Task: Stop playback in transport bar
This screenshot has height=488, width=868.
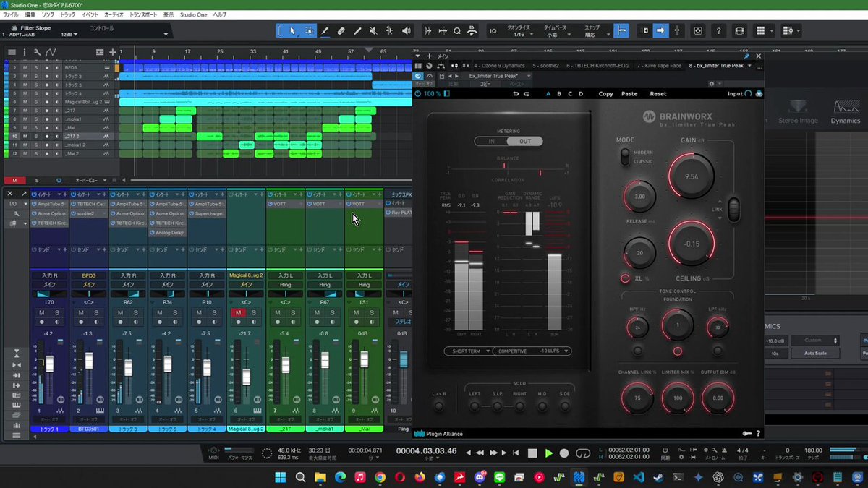Action: [532, 453]
